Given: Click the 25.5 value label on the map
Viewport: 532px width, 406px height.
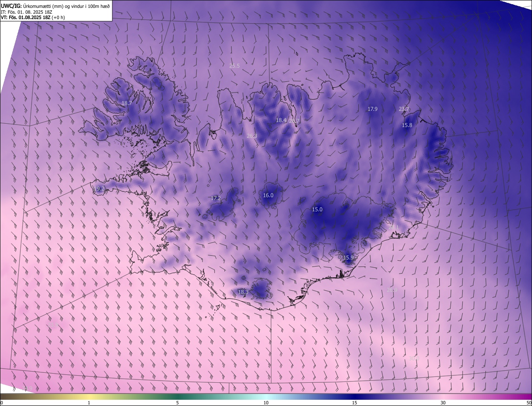Looking at the screenshot, I should pos(234,66).
